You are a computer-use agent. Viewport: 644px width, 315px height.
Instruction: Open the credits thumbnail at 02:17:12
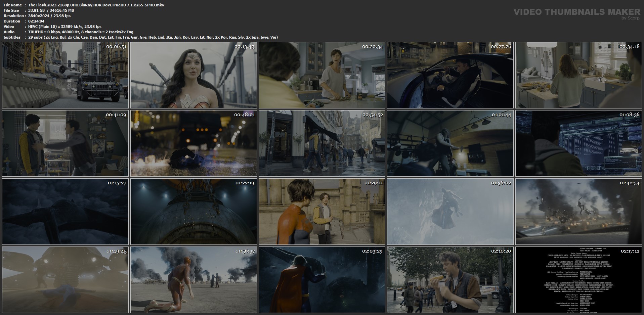578,280
